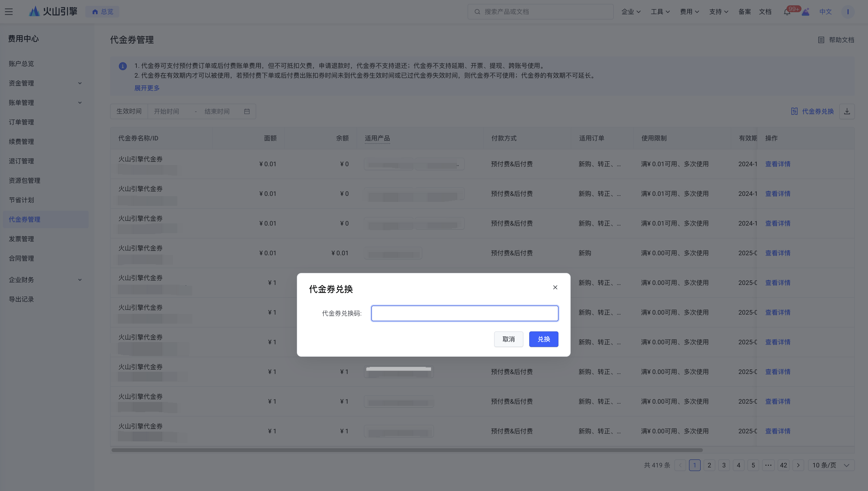Click the download export icon

(x=847, y=111)
